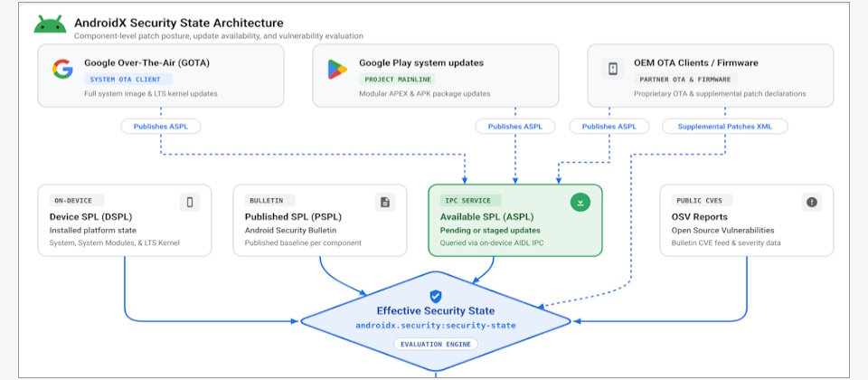Click the Published SPL document icon
Viewport: 868px width, 380px height.
(x=385, y=202)
